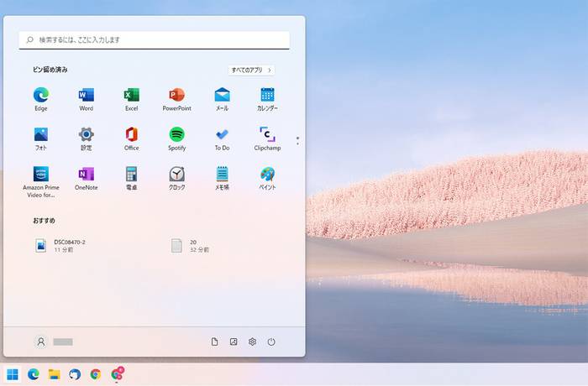Go to next pinned apps page dots
This screenshot has width=588, height=386.
coord(297,141)
